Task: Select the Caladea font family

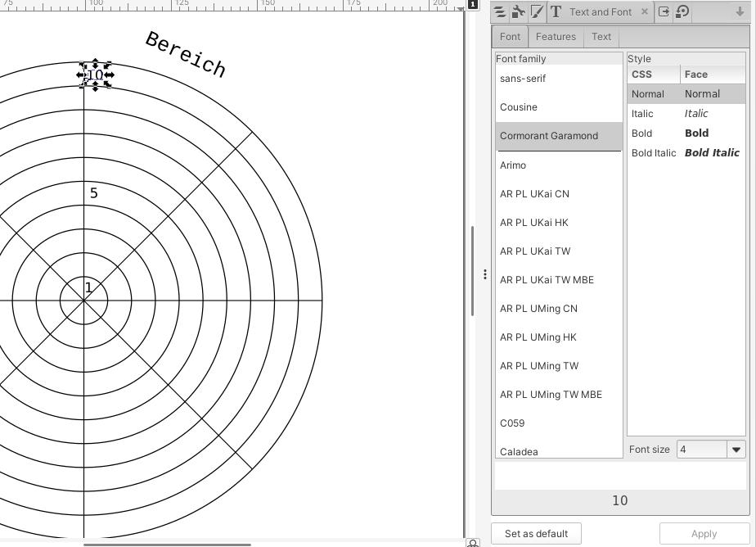Action: click(x=559, y=451)
